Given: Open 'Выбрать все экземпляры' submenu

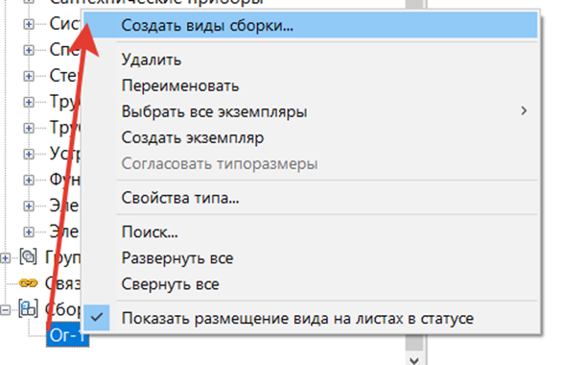Looking at the screenshot, I should click(x=310, y=111).
